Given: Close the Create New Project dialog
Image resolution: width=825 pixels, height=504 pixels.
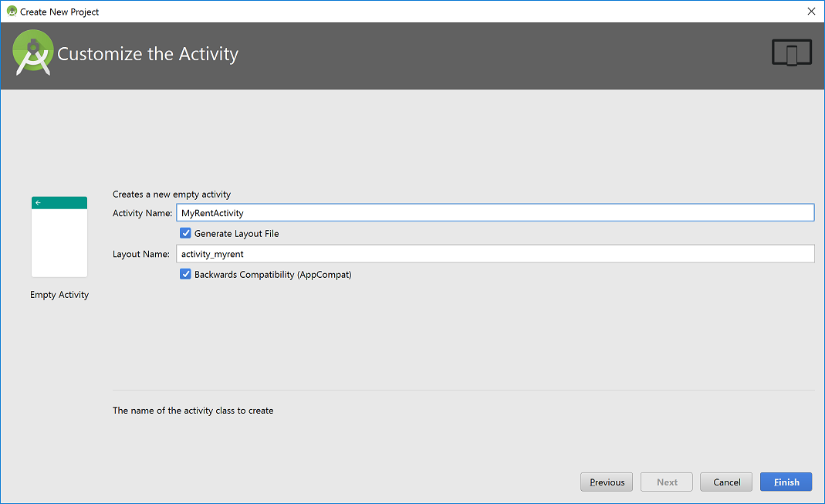Looking at the screenshot, I should 811,12.
